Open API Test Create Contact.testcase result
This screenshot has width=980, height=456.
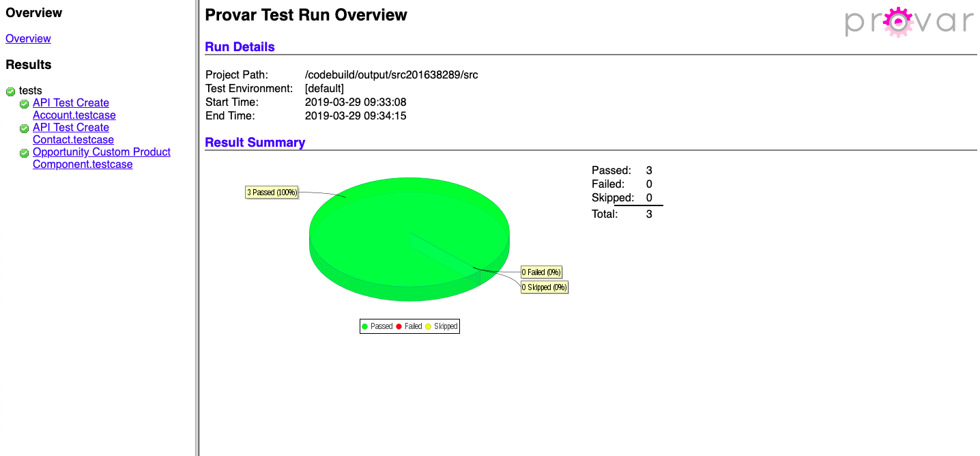(x=73, y=134)
